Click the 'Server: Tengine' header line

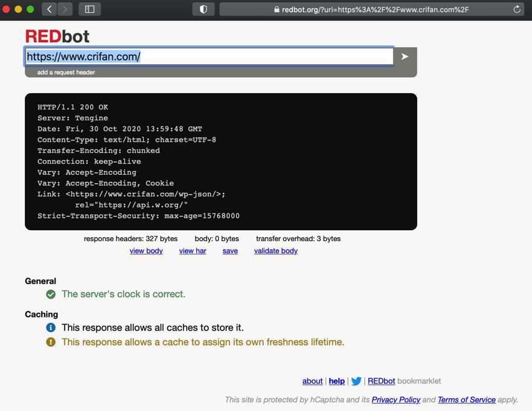[x=72, y=118]
